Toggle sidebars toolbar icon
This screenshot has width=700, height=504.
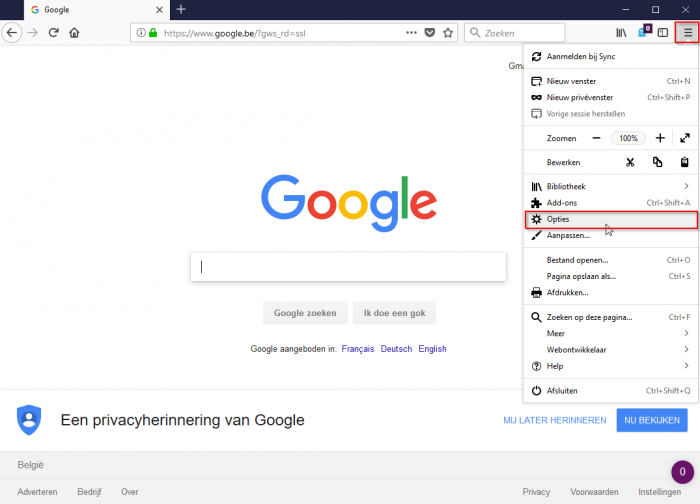click(663, 33)
